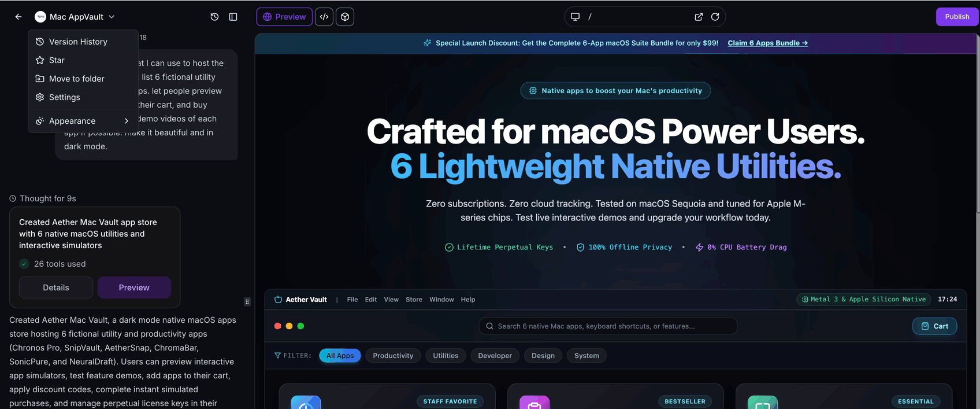Click the Native apps productivity badge
This screenshot has height=409, width=980.
(615, 91)
